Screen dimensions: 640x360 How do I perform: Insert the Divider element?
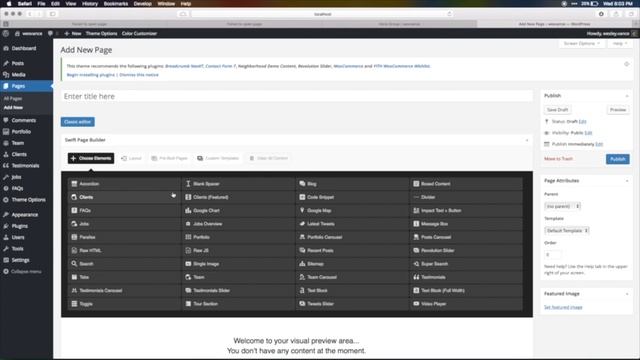(x=466, y=197)
